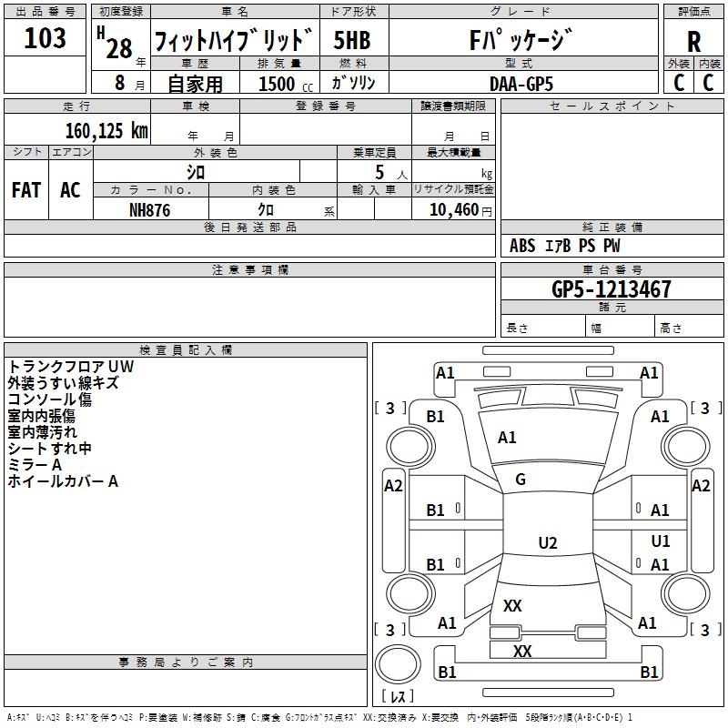728x728 pixels.
Task: Select the A1 mark on the hood
Action: (507, 438)
